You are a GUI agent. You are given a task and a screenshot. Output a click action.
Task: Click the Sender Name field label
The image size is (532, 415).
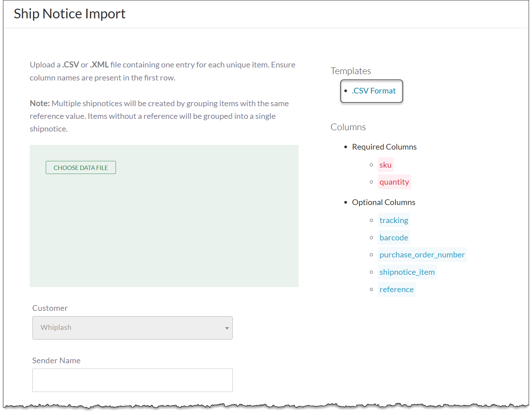pos(56,361)
